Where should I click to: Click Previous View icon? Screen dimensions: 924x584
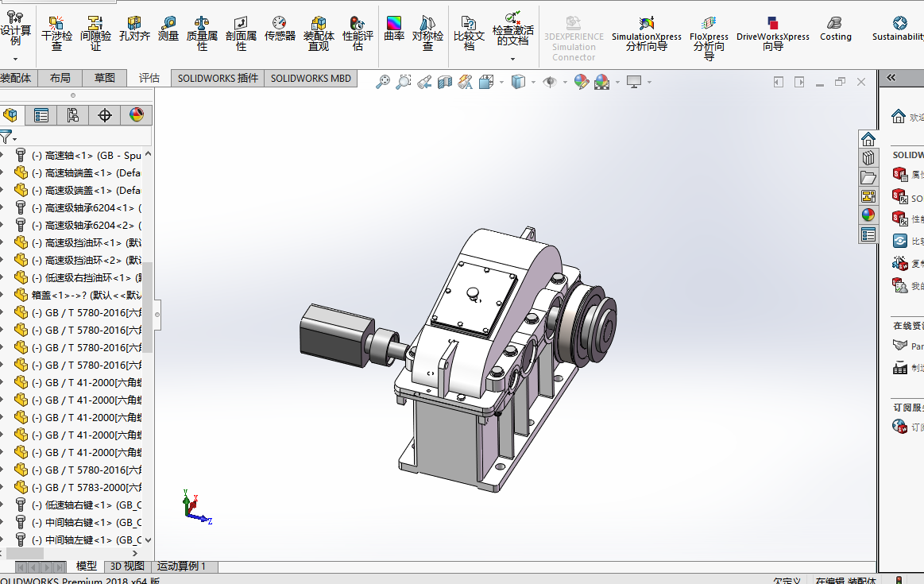[x=424, y=82]
